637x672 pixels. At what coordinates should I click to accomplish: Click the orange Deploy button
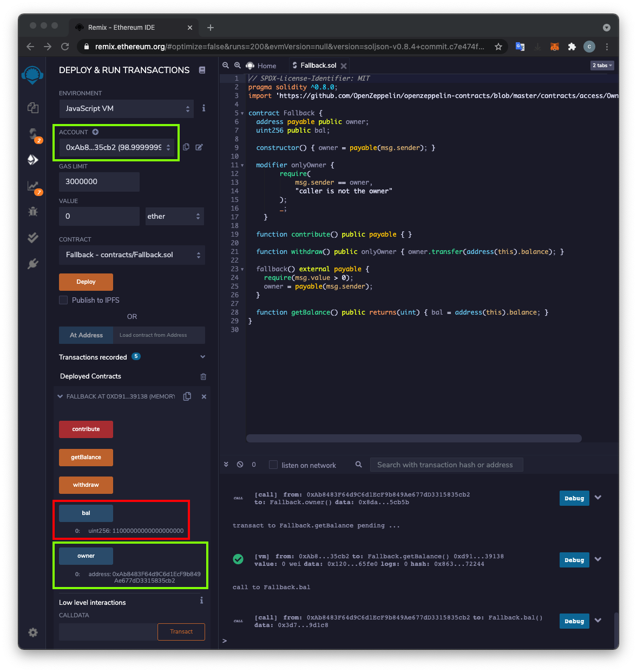pos(86,282)
